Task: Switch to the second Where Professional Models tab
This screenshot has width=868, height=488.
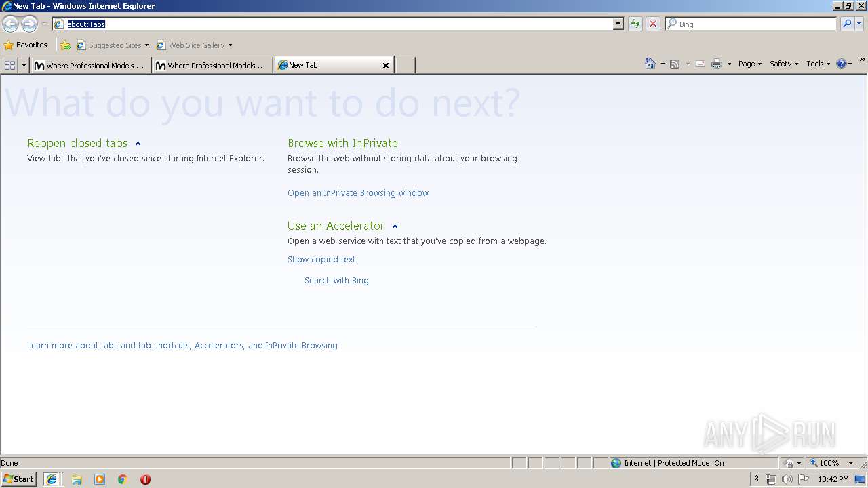Action: click(211, 66)
